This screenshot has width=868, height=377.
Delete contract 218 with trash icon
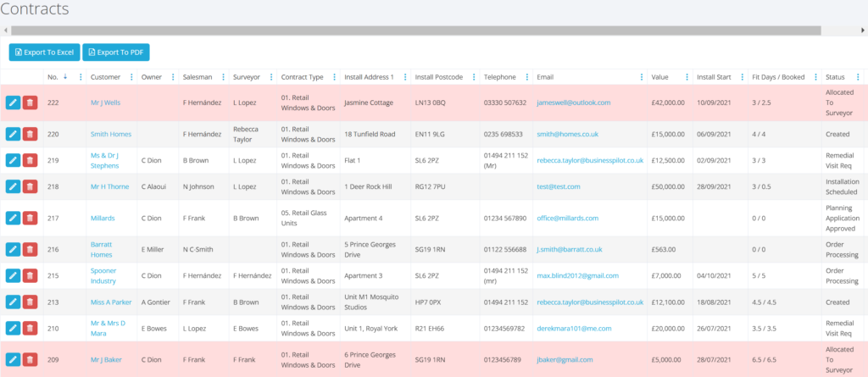[x=30, y=186]
